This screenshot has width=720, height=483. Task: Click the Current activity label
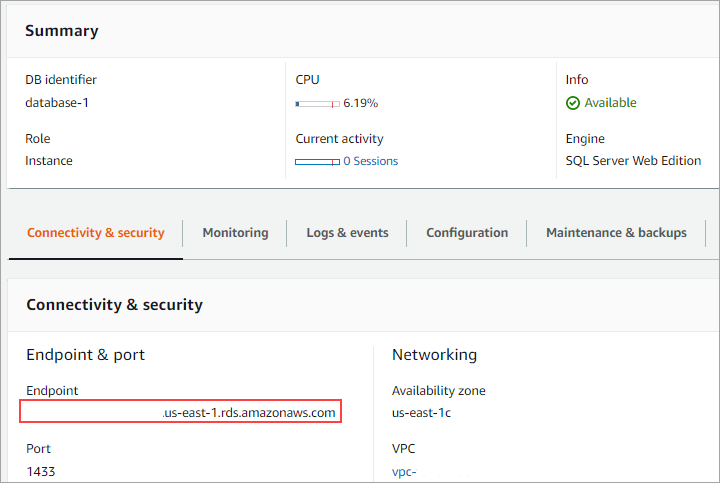tap(339, 139)
